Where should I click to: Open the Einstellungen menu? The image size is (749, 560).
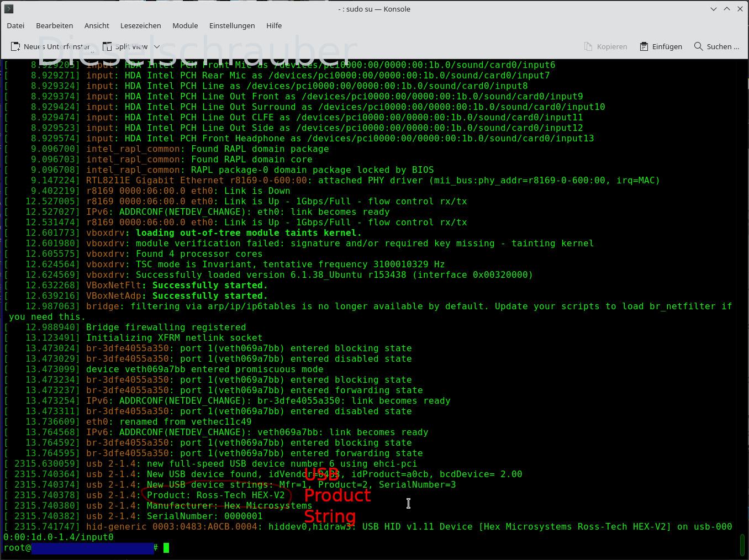[232, 25]
